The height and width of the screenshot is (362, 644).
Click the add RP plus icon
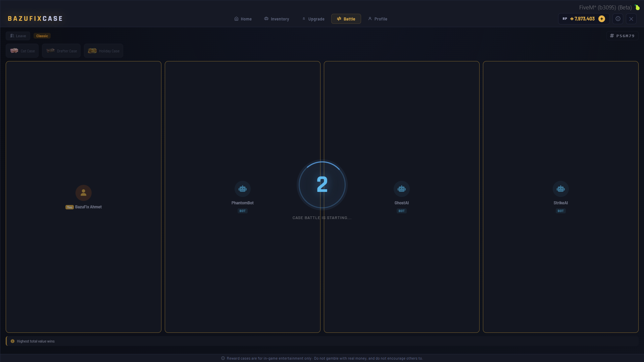click(x=602, y=19)
